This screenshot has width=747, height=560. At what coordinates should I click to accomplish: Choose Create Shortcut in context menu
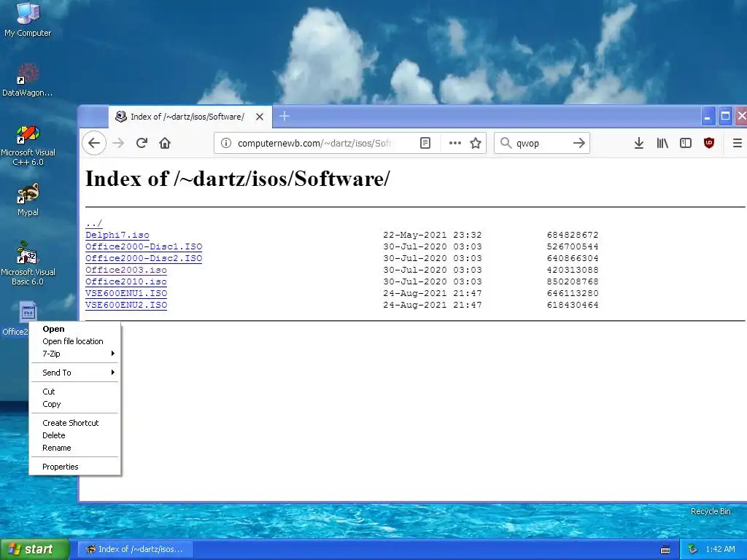75,423
